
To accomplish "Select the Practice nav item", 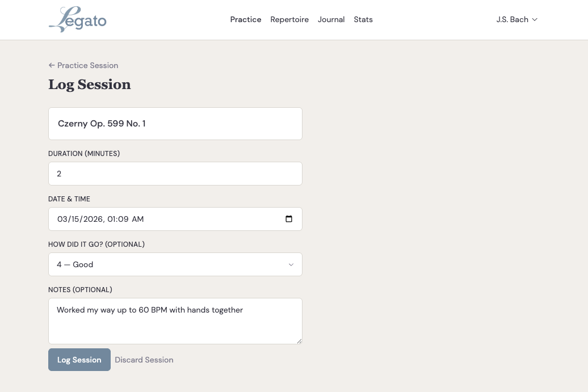I will pos(245,19).
